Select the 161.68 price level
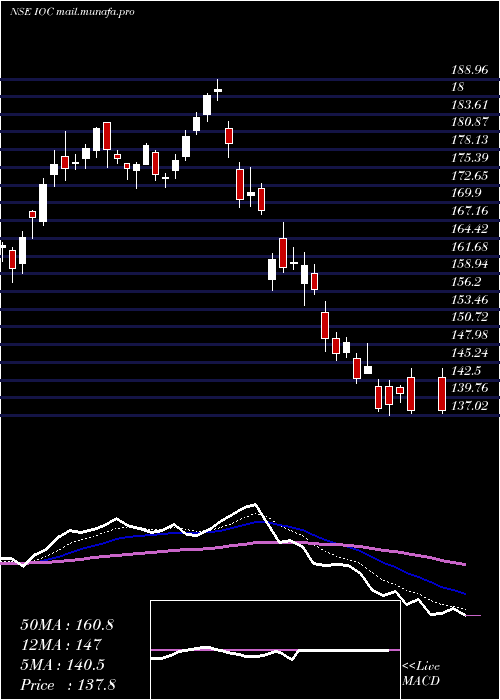 coord(469,246)
